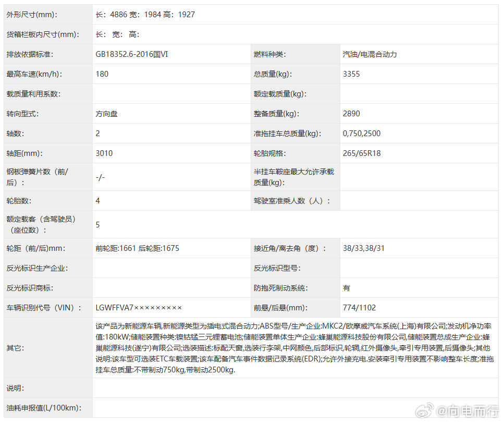Select the 排放依据标准 value GB18352.6-2016国VI

(x=132, y=54)
